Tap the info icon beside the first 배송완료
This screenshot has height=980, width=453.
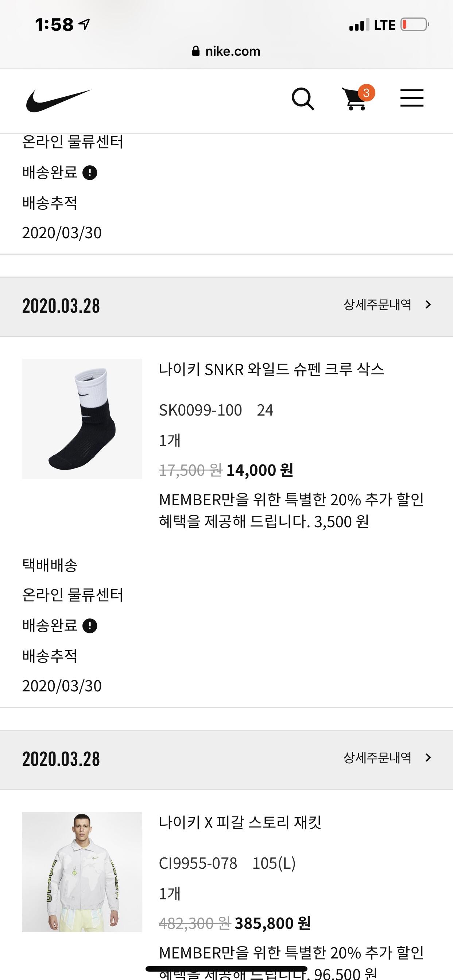click(x=90, y=173)
